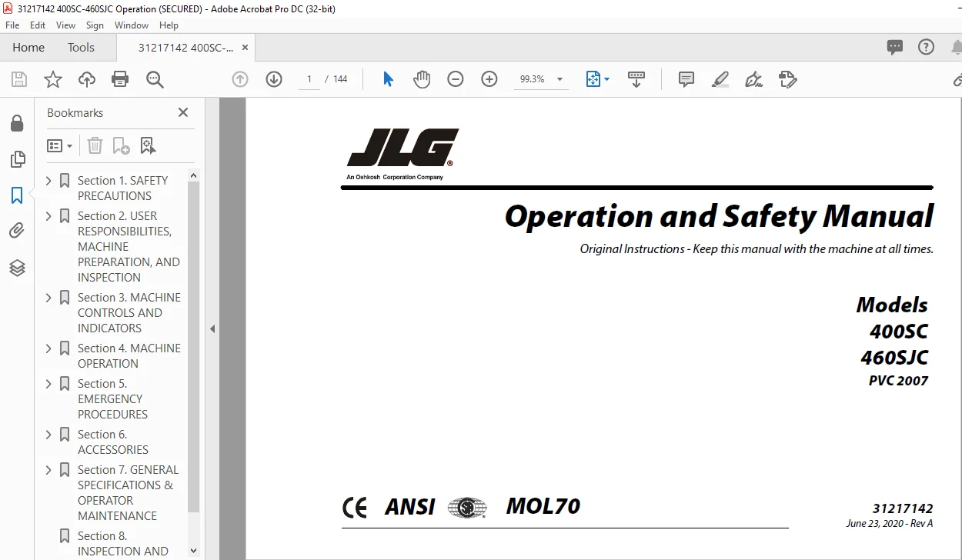
Task: Open the Window menu
Action: click(x=132, y=25)
